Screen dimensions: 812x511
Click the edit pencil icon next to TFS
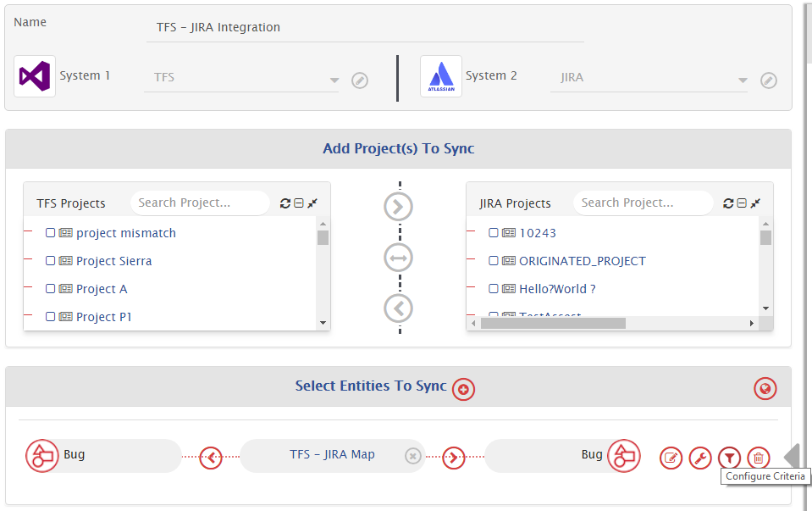point(360,81)
